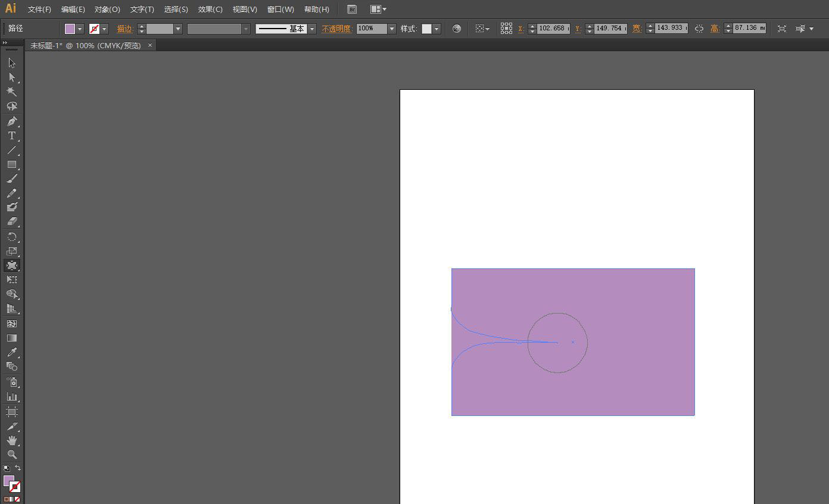829x504 pixels.
Task: Open the opacity 100% dropdown
Action: pyautogui.click(x=391, y=29)
